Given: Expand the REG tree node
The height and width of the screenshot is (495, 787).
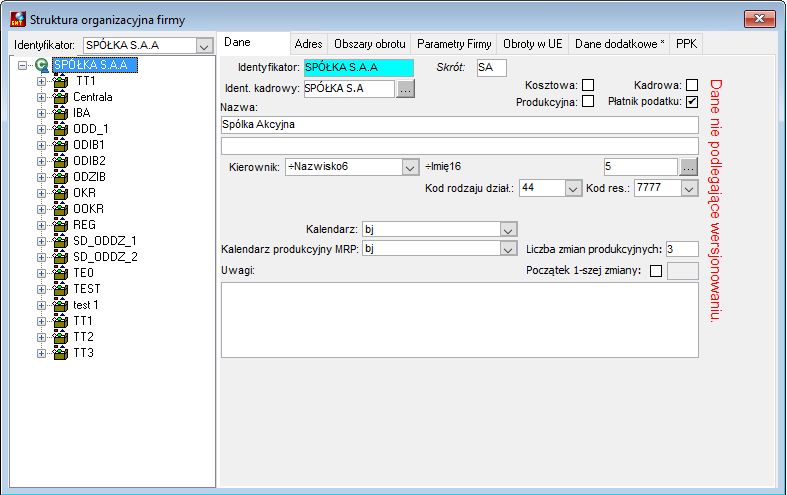Looking at the screenshot, I should click(41, 225).
